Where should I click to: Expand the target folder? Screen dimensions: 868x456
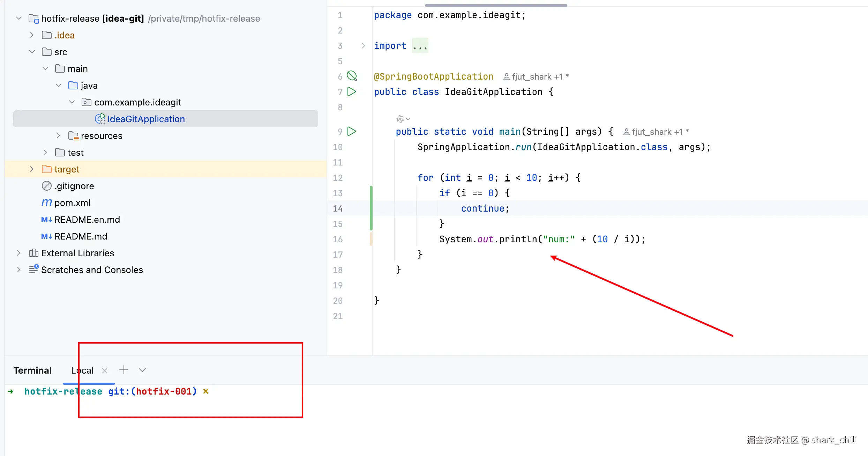32,169
